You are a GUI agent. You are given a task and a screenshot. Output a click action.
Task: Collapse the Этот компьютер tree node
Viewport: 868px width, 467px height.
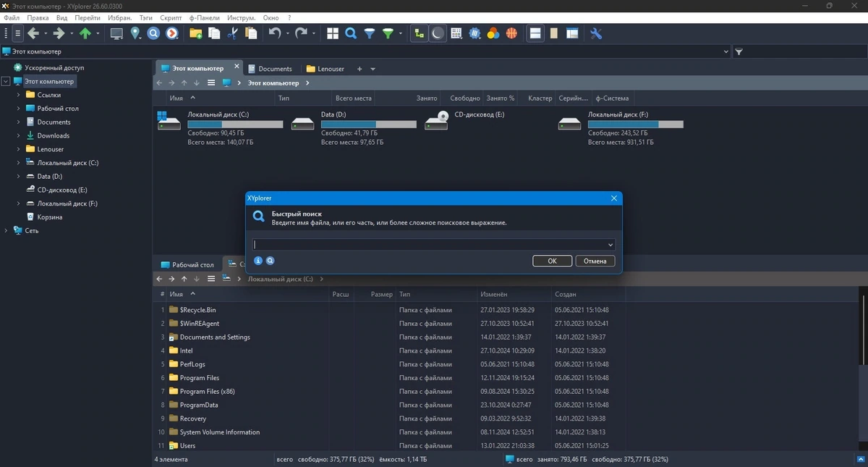click(6, 82)
